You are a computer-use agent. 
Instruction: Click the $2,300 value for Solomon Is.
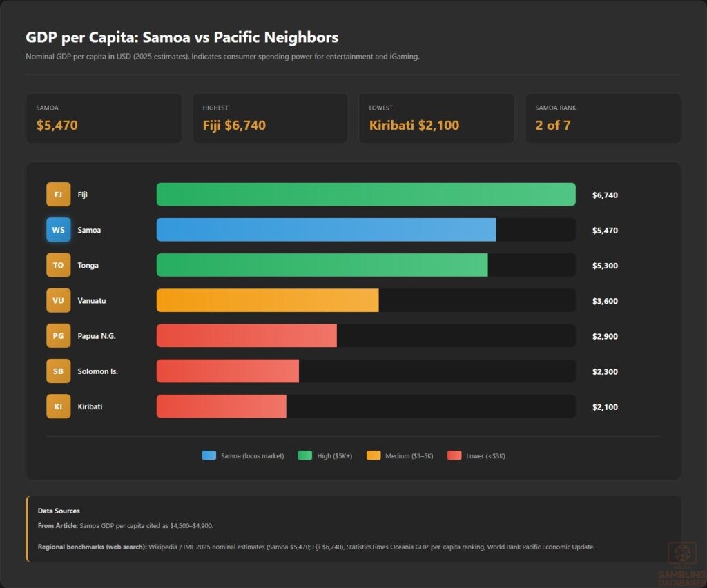click(605, 372)
